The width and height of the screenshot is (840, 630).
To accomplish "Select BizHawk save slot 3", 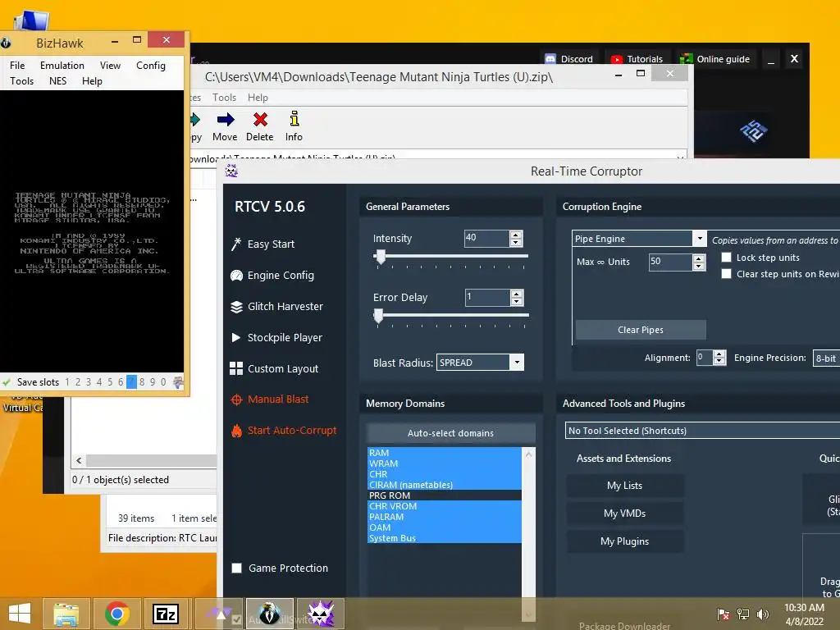I will coord(89,382).
